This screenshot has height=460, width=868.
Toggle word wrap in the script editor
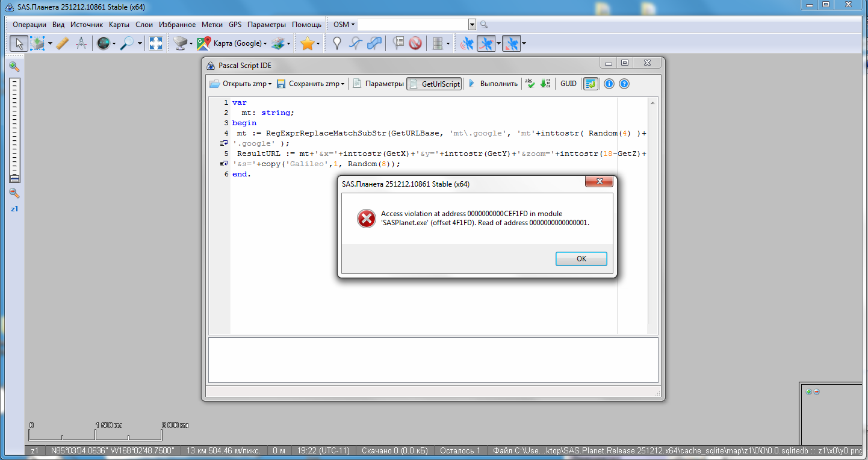[x=590, y=84]
